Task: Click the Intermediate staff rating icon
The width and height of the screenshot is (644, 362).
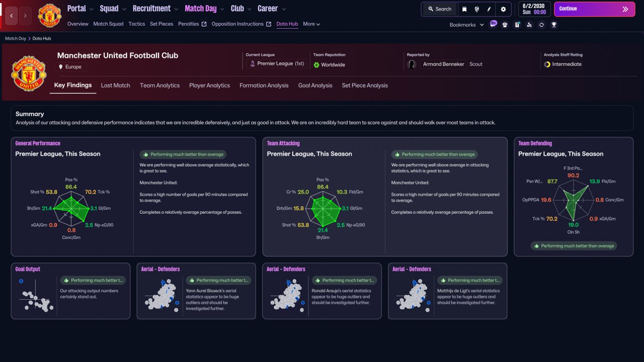Action: coord(547,64)
